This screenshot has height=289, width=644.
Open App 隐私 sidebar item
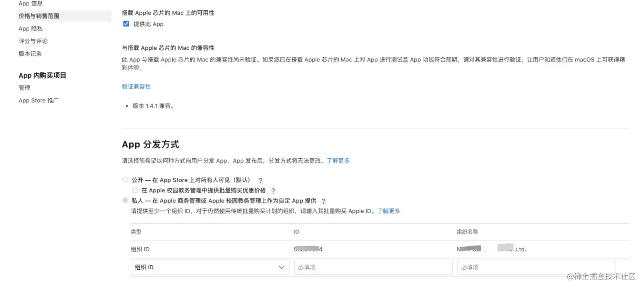point(30,28)
